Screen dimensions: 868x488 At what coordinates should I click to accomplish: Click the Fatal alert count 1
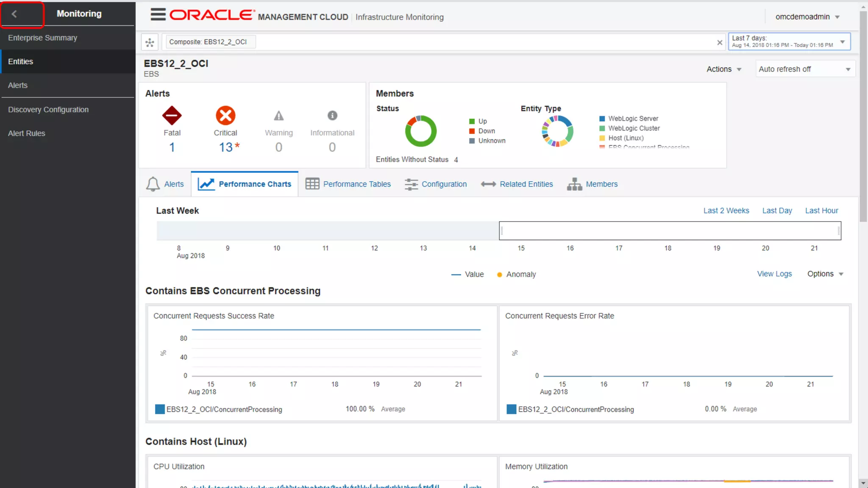click(x=172, y=147)
